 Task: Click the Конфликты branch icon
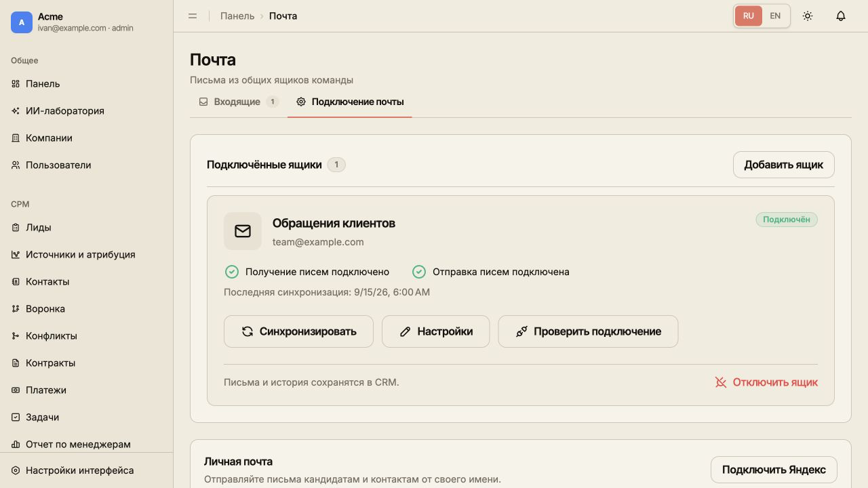tap(16, 336)
